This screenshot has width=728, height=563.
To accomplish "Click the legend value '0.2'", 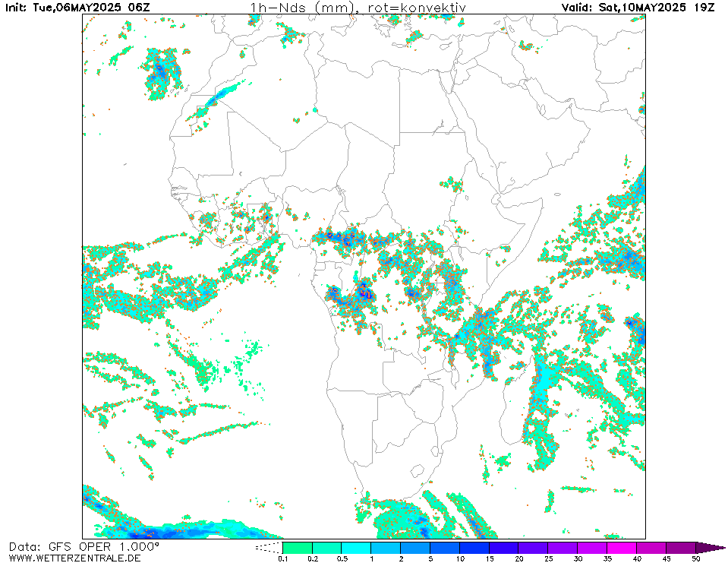I will click(x=313, y=558).
